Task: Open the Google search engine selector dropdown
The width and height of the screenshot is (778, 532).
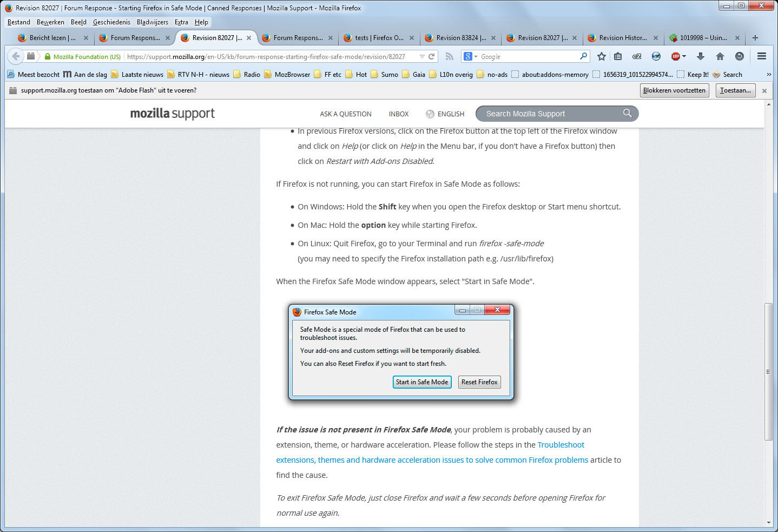Action: pos(471,56)
